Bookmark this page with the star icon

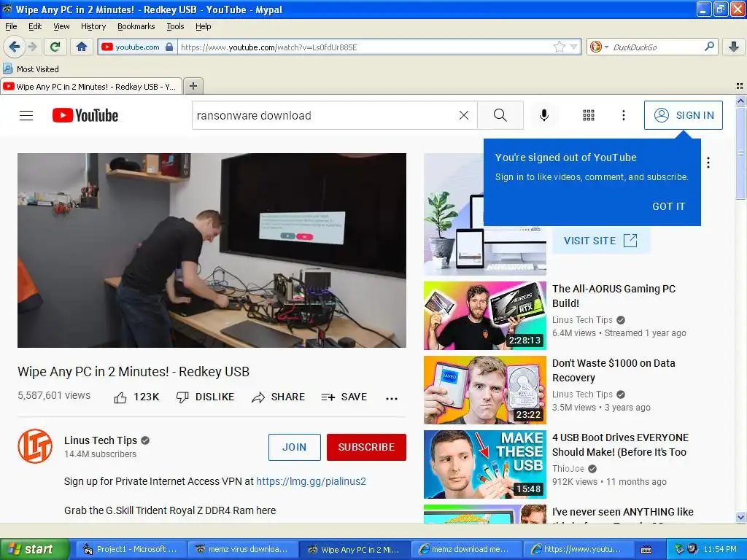[x=560, y=47]
